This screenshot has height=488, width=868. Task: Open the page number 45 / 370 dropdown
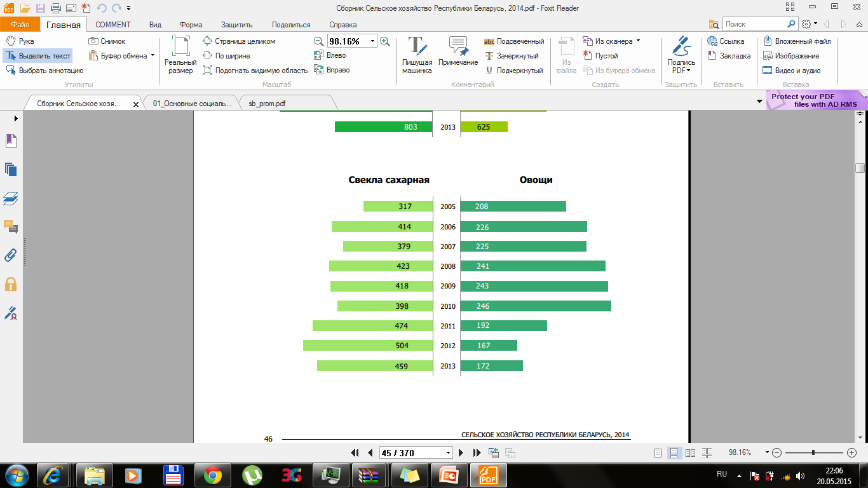pyautogui.click(x=449, y=453)
